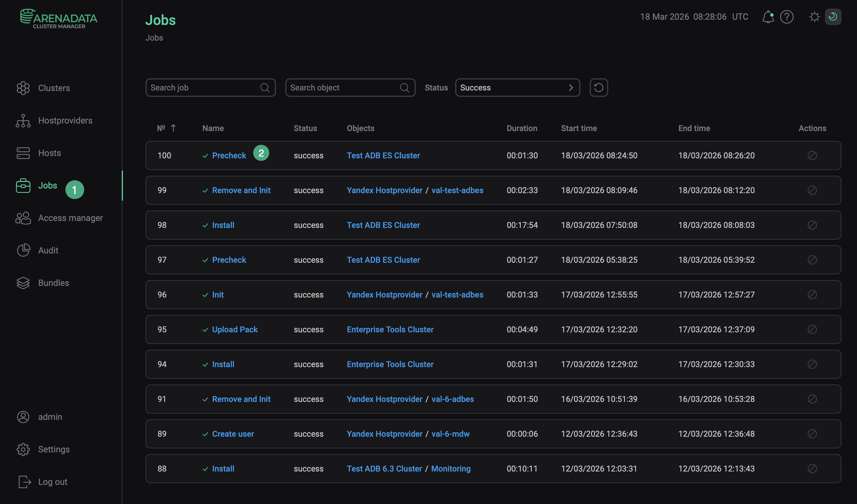857x504 pixels.
Task: Switch to dark theme moon icon
Action: point(833,17)
